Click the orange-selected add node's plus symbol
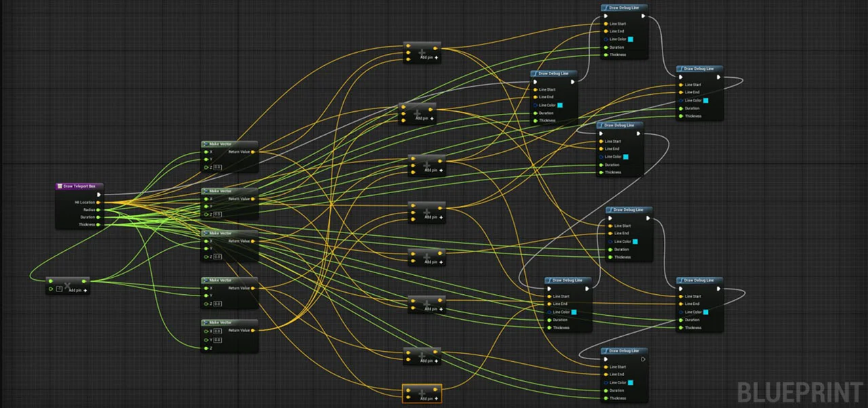Image resolution: width=868 pixels, height=408 pixels. (422, 393)
